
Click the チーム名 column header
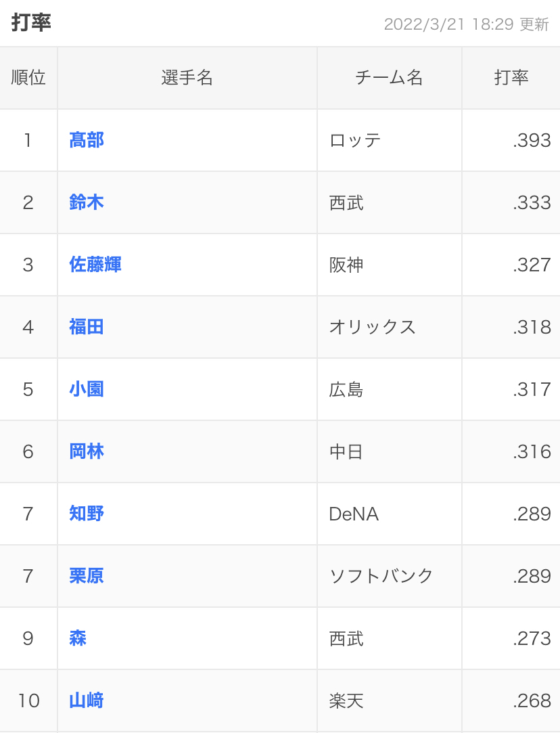389,78
